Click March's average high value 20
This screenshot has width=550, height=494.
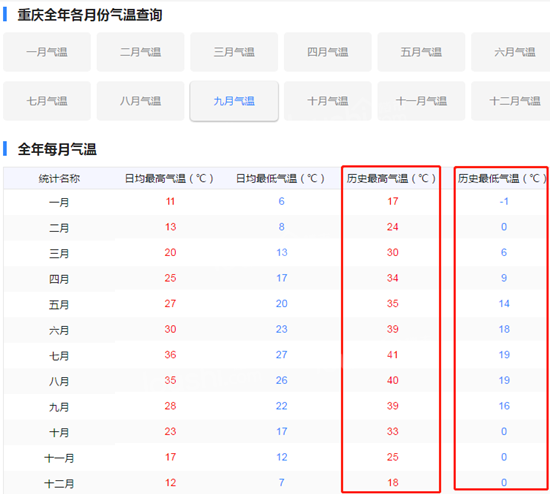tap(170, 253)
